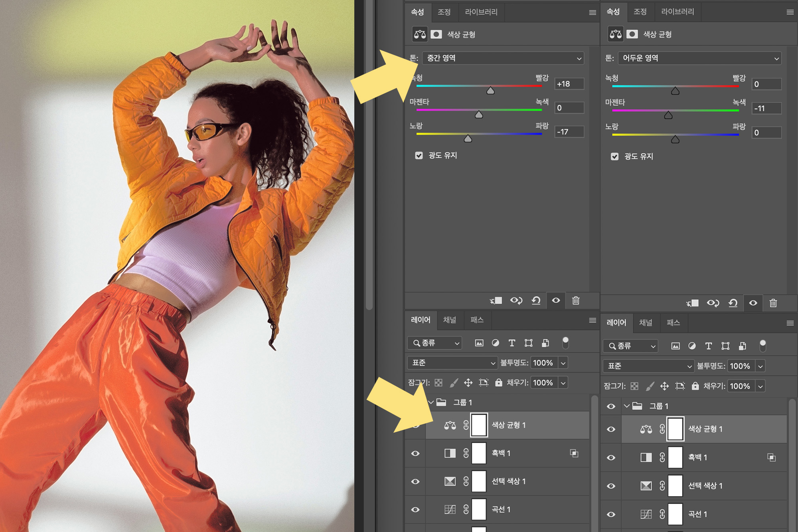This screenshot has width=798, height=532.
Task: Toggle 광도 유지 checkbox in the right panel
Action: click(615, 156)
